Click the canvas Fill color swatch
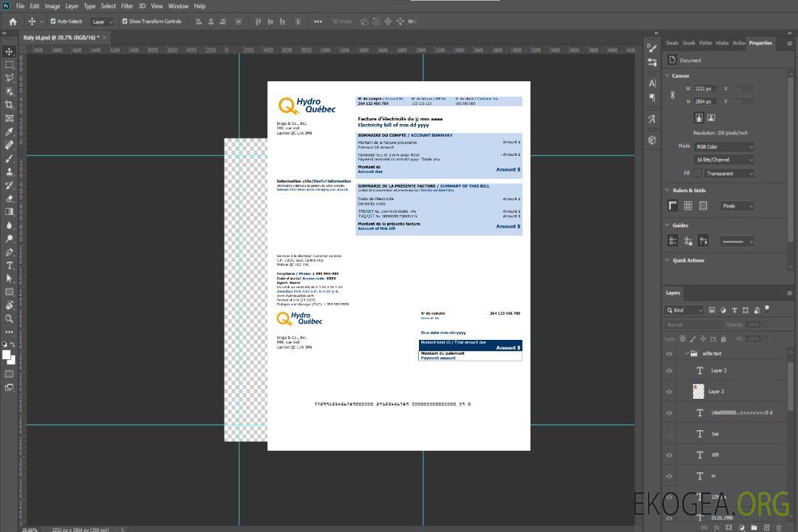Screen dimensions: 798x532 click(x=698, y=173)
